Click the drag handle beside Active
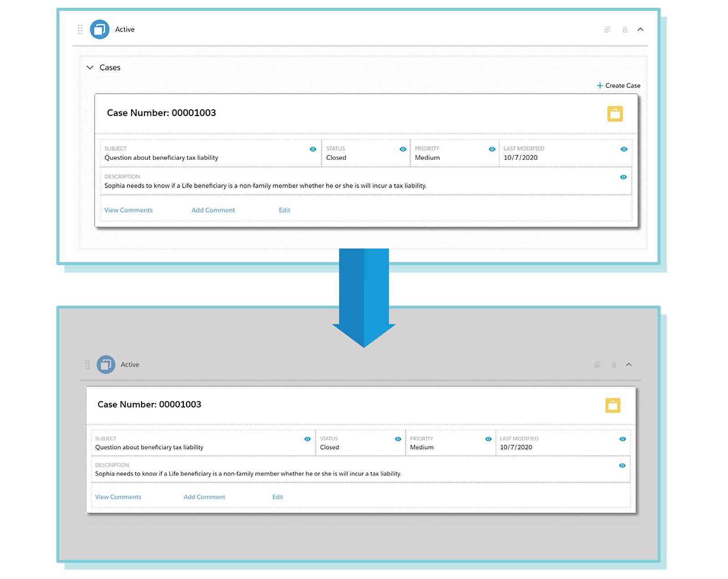This screenshot has height=579, width=728. pyautogui.click(x=80, y=29)
